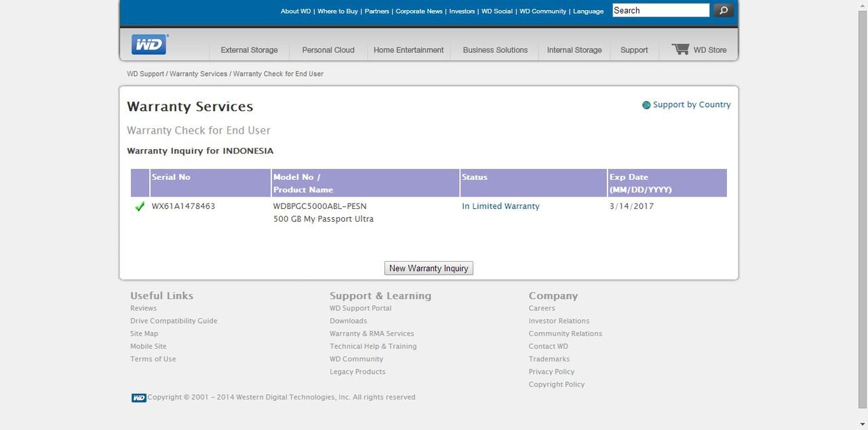Click product name 500 GB My Passport Ultra

[323, 219]
